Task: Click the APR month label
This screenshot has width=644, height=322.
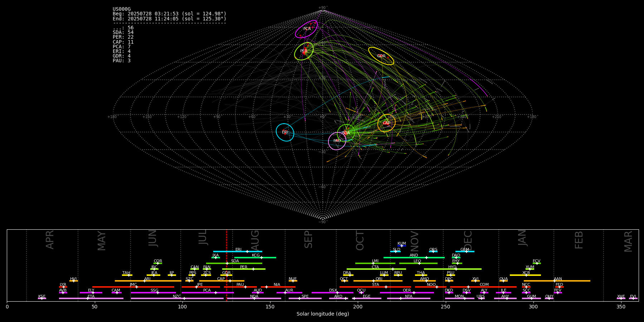Action: [x=50, y=240]
